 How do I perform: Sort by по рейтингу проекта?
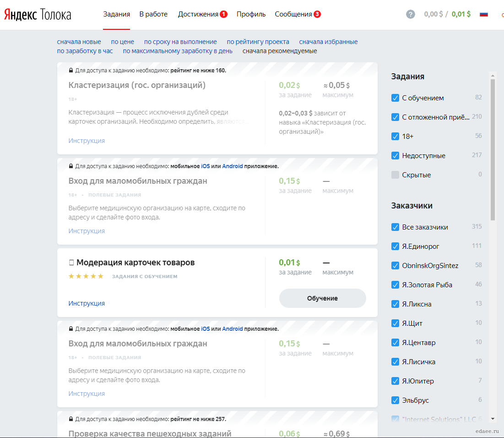coord(258,42)
